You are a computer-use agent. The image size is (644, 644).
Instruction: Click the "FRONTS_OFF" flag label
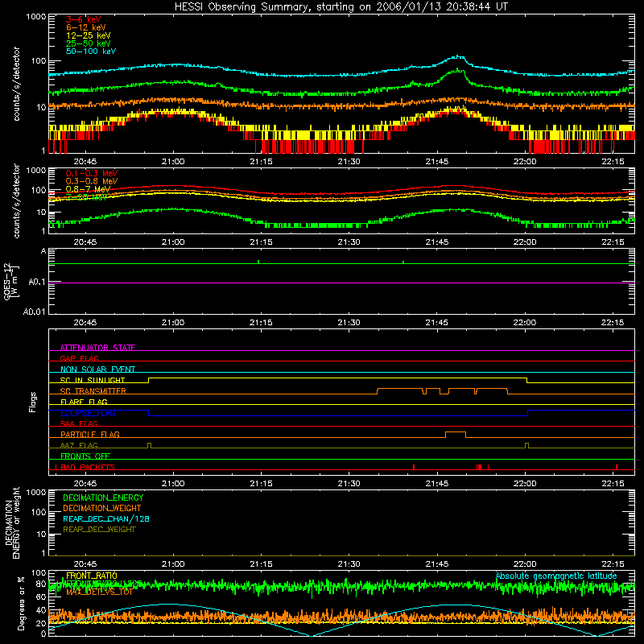tap(85, 456)
